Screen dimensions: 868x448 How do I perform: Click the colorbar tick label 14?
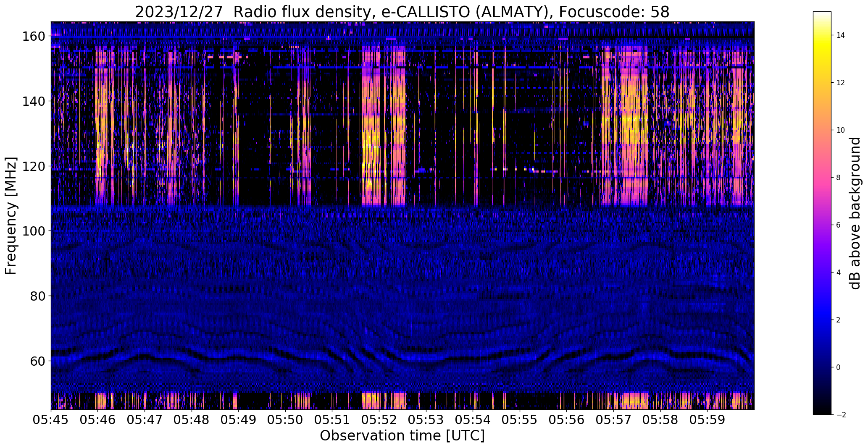(841, 36)
